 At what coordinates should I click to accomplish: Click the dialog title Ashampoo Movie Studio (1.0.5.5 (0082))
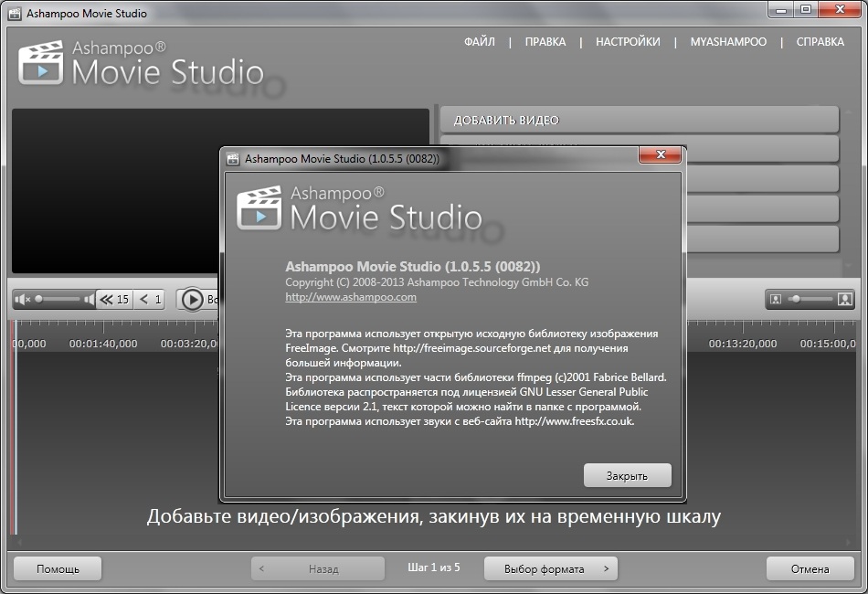342,159
